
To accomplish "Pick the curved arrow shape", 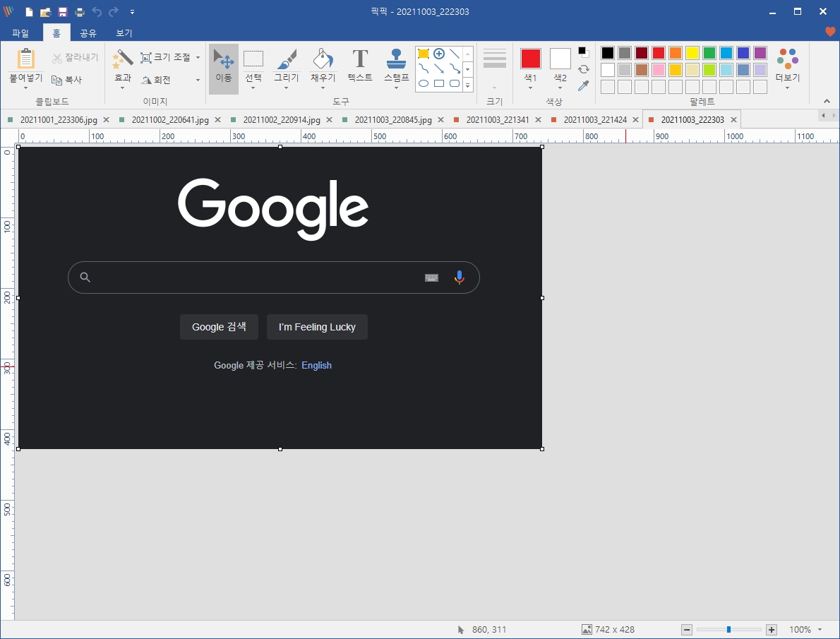I will pyautogui.click(x=455, y=68).
